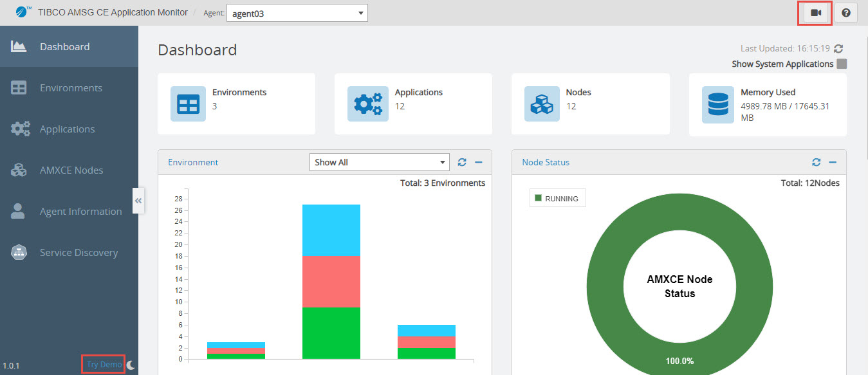
Task: Click the video camera icon button
Action: click(815, 13)
